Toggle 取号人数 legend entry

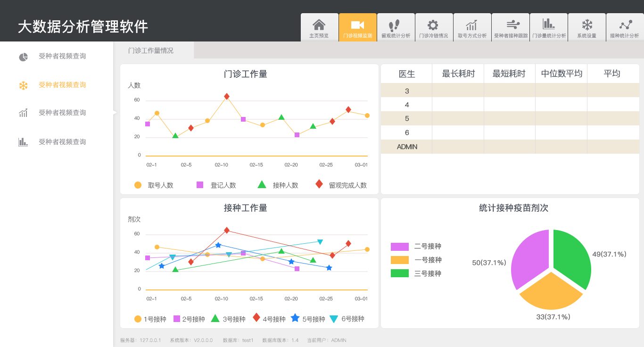pos(154,185)
